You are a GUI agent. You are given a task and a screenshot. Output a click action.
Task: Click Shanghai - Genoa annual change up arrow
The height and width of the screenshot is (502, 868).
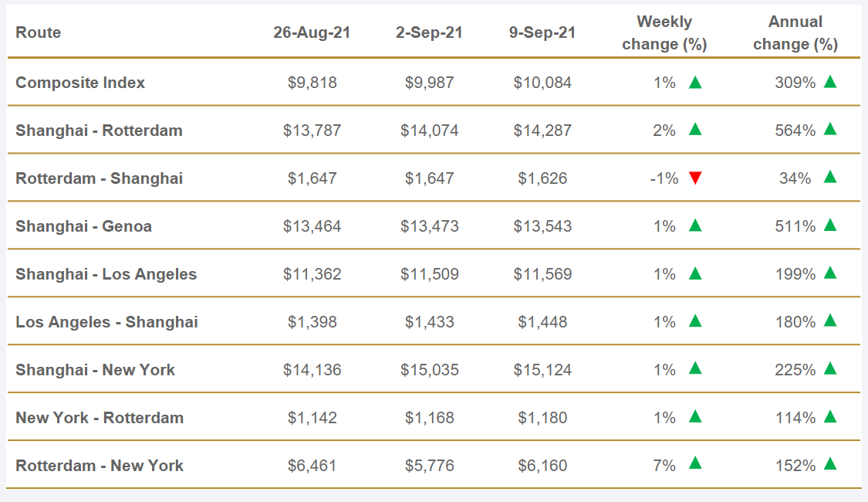point(830,225)
